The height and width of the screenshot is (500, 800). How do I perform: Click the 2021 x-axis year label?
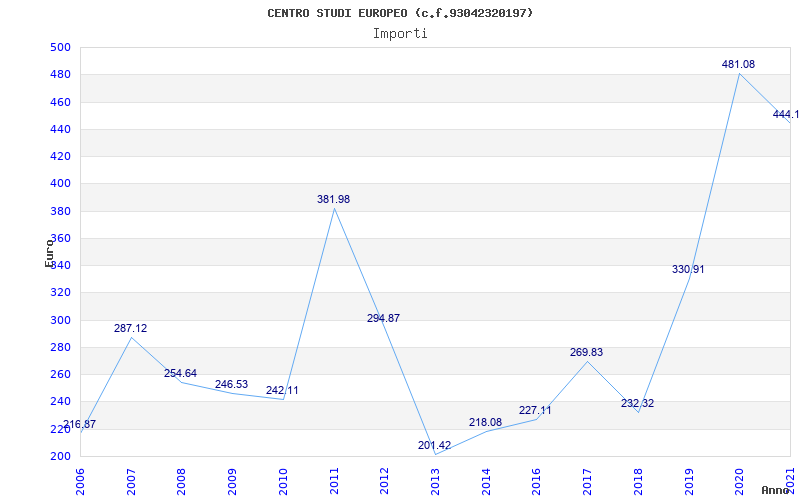pyautogui.click(x=790, y=481)
